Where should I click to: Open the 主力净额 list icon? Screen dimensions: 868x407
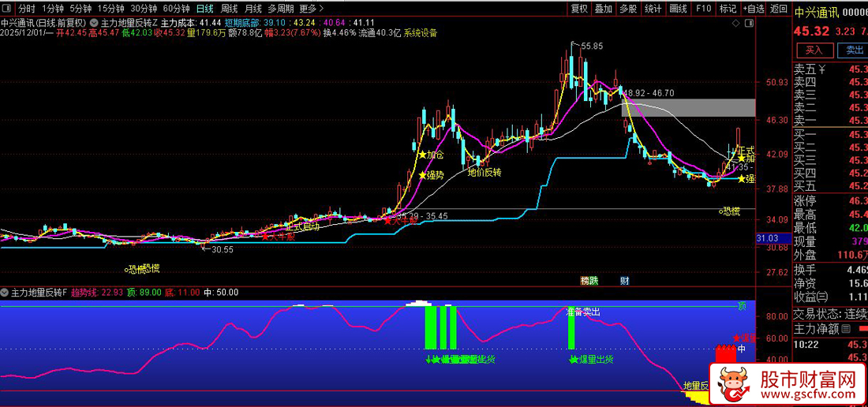846,330
